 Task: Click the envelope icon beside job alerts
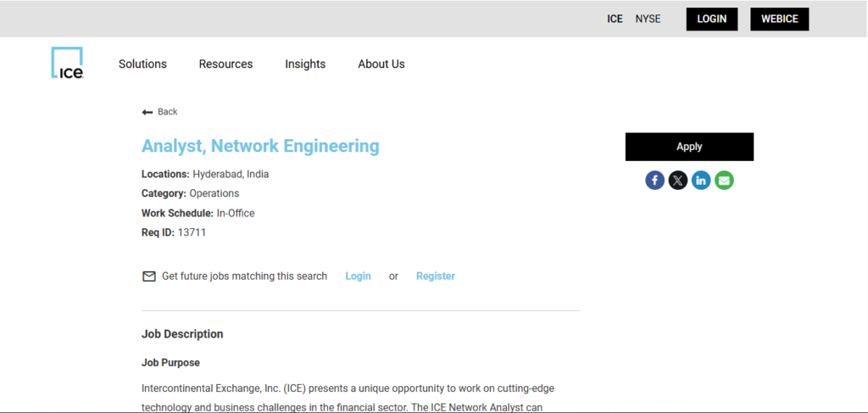(x=149, y=276)
